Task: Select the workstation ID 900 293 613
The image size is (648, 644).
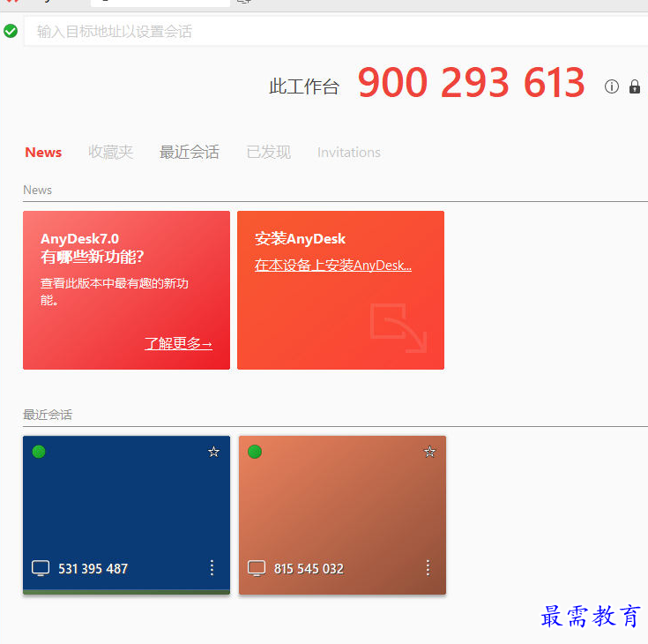Action: (471, 83)
